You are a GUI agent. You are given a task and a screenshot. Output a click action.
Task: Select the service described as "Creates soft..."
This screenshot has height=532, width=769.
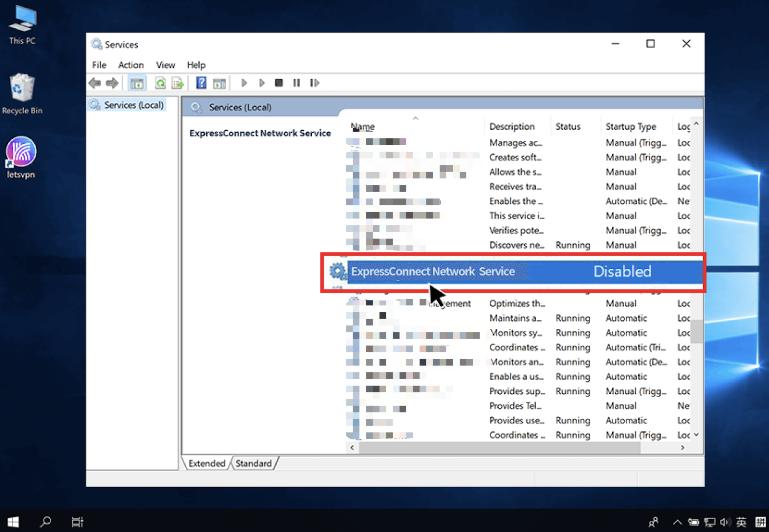point(518,157)
